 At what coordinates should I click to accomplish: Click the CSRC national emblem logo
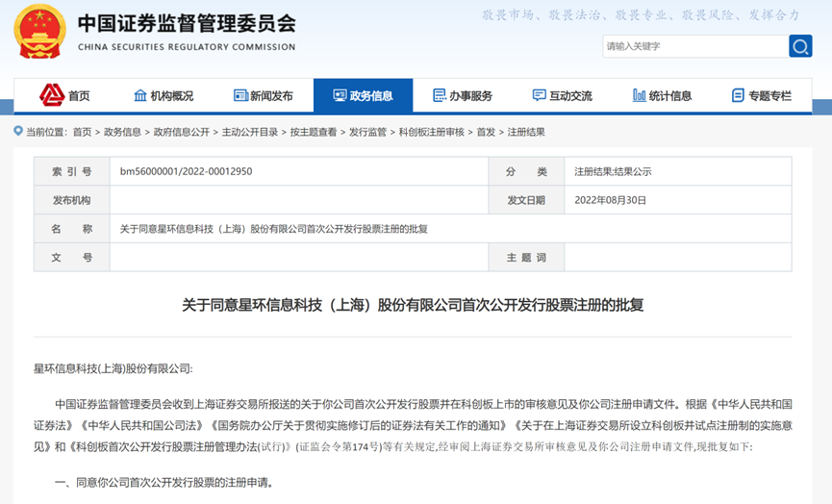39,32
